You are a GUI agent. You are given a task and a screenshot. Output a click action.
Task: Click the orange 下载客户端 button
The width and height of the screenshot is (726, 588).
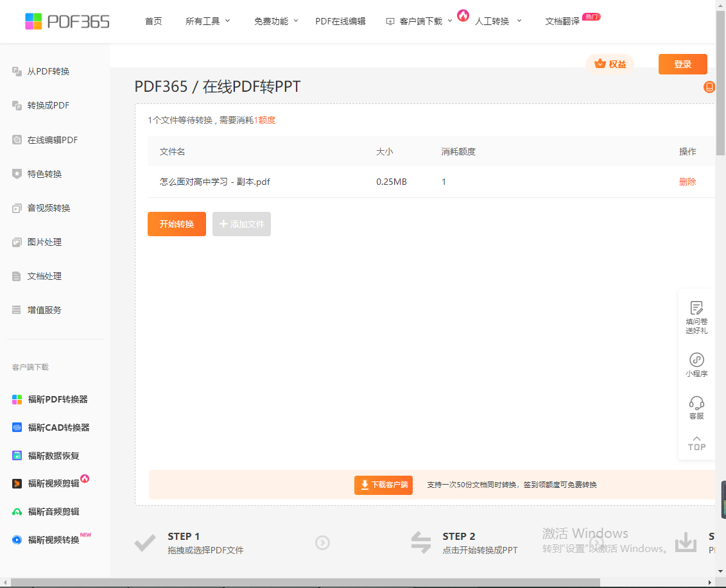(383, 485)
